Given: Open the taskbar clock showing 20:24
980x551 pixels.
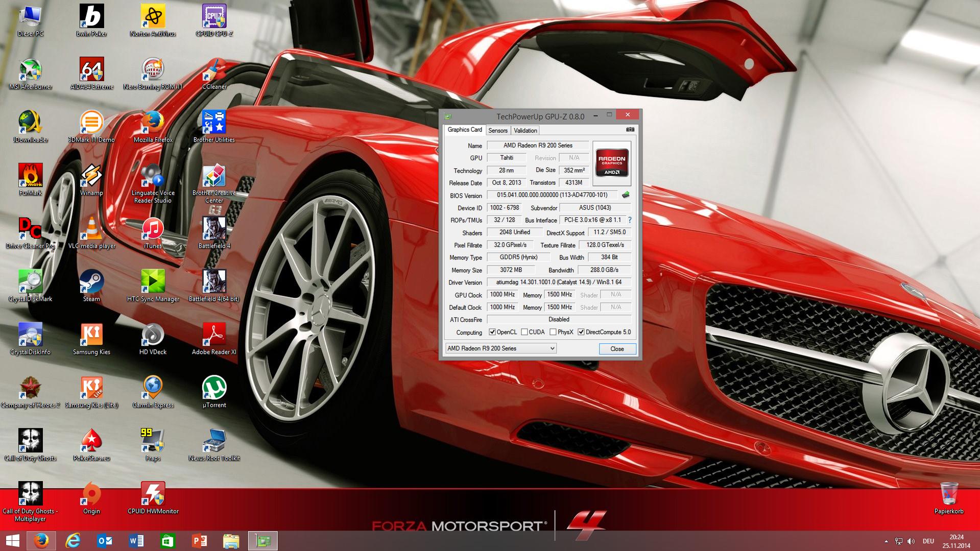Looking at the screenshot, I should point(957,541).
